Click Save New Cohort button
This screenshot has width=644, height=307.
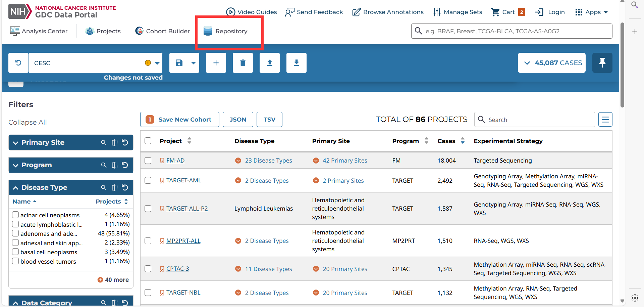(180, 120)
